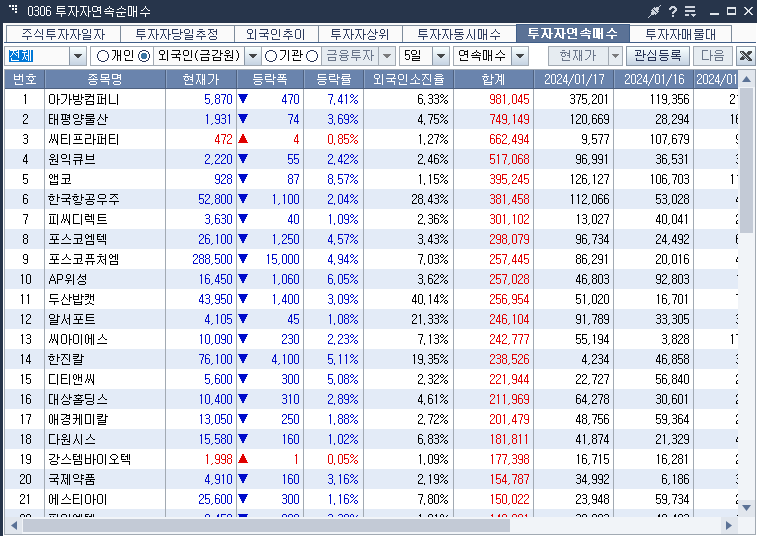Click the vertical scrollbar down arrow
The image size is (757, 536).
pos(746,508)
